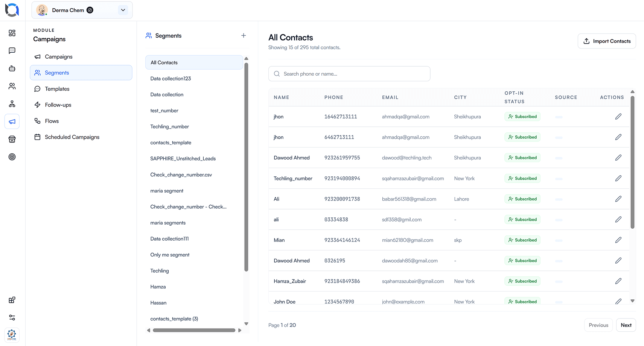The image size is (644, 346).
Task: Select the megaphone campaigns icon in left rail
Action: click(12, 121)
